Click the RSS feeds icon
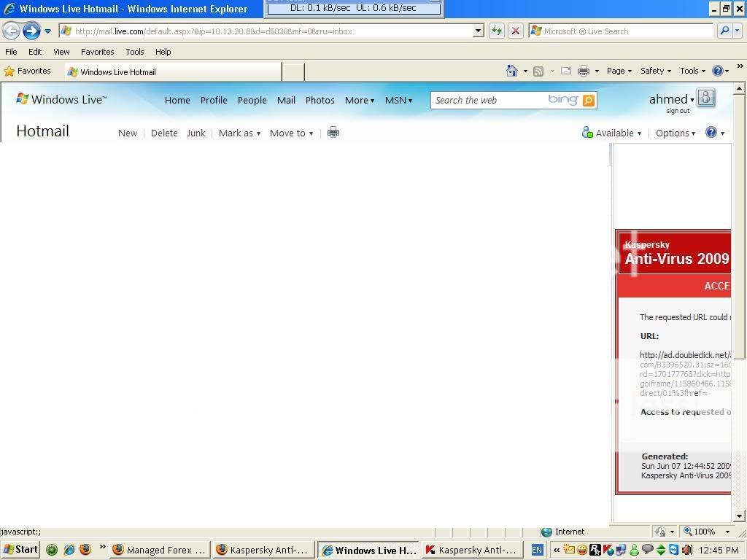This screenshot has width=747, height=560. [538, 71]
